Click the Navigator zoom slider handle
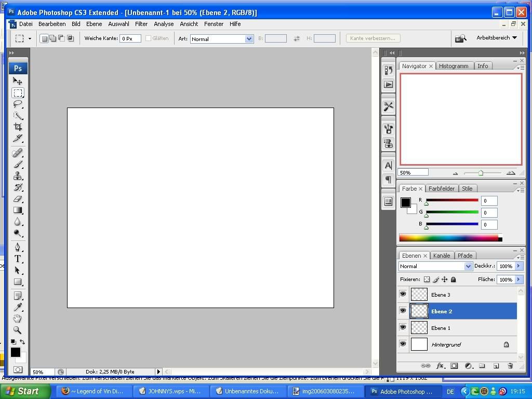Viewport: 532px width, 399px height. click(481, 173)
